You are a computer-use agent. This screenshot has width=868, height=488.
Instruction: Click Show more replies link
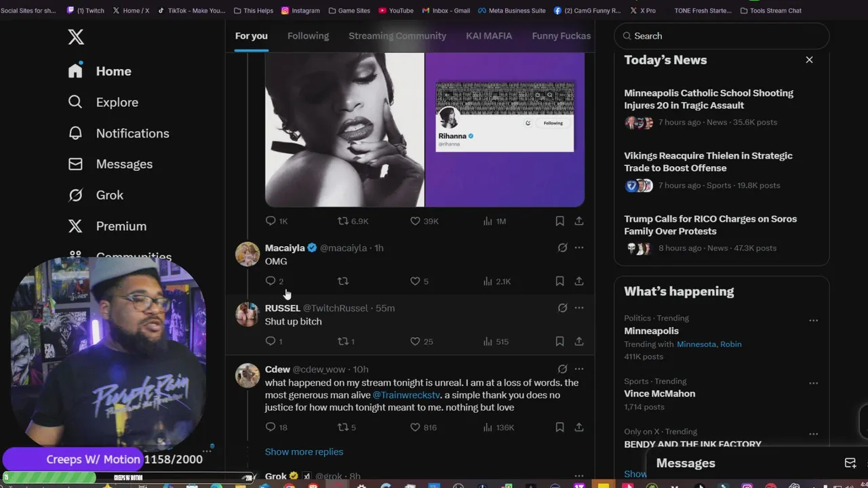click(304, 452)
